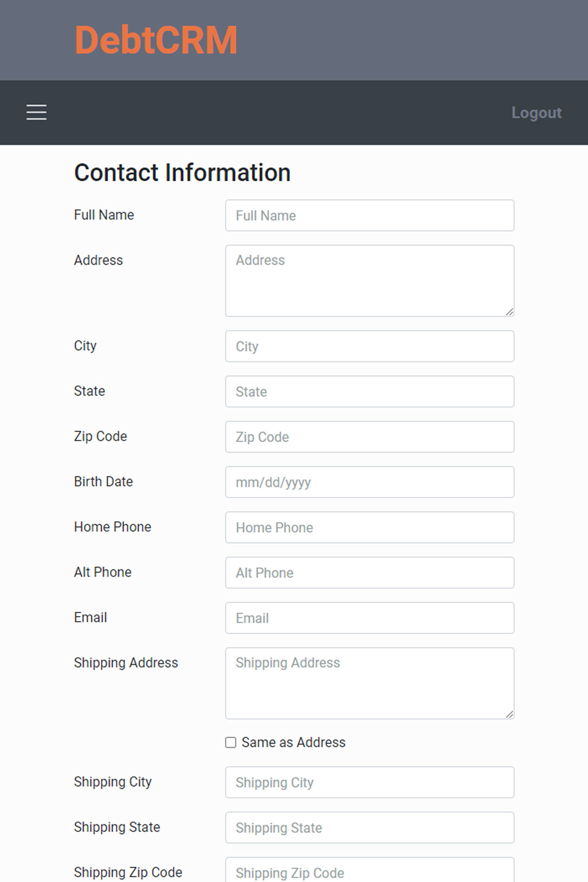The height and width of the screenshot is (882, 588).
Task: Click the Home Phone input
Action: tap(370, 527)
